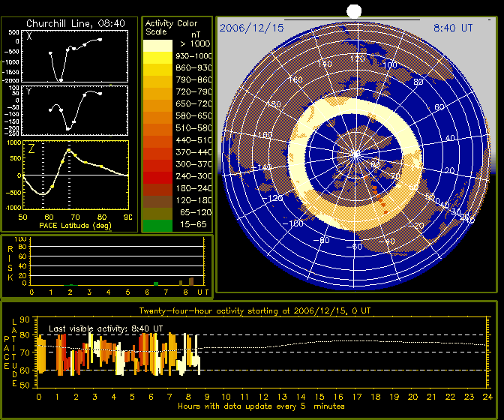Select the Y component plot panel
504x420 pixels.
tap(74, 110)
